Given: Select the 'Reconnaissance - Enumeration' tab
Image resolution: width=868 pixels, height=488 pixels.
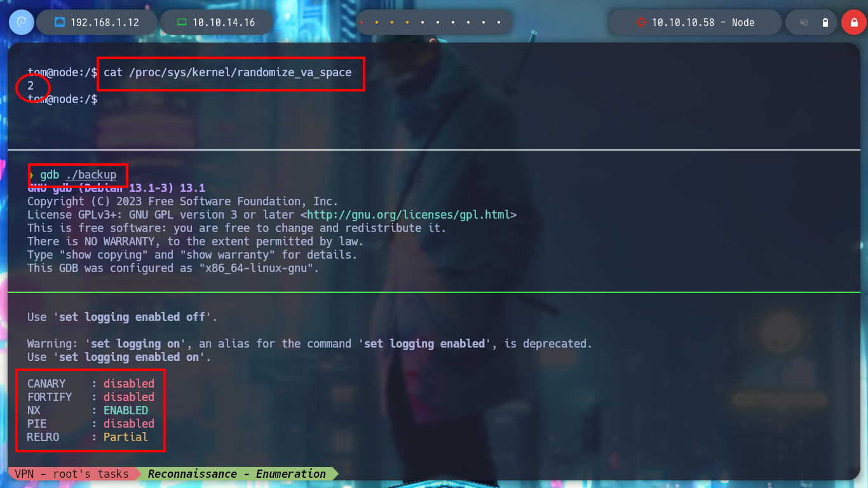Looking at the screenshot, I should pyautogui.click(x=236, y=473).
